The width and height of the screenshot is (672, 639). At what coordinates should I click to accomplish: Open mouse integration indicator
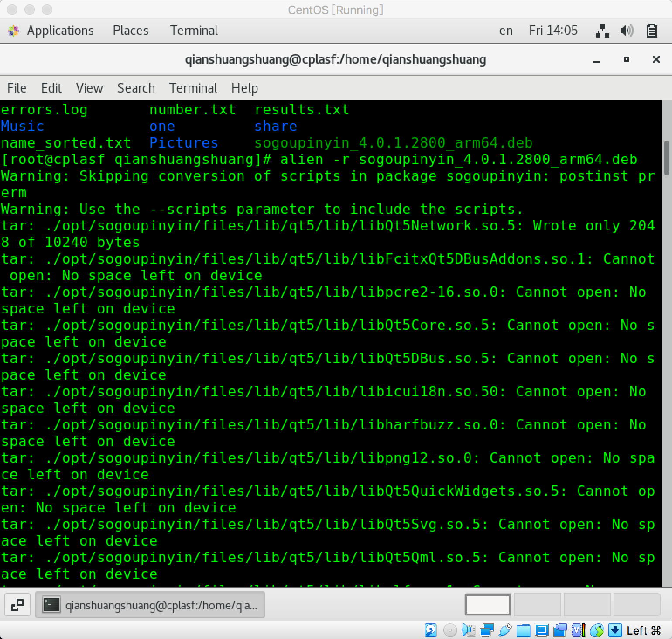[x=597, y=630]
